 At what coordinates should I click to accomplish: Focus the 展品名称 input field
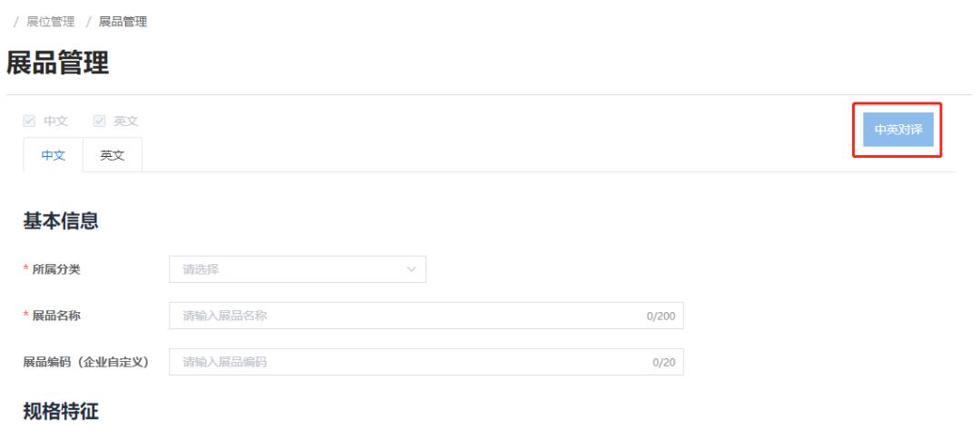[408, 316]
